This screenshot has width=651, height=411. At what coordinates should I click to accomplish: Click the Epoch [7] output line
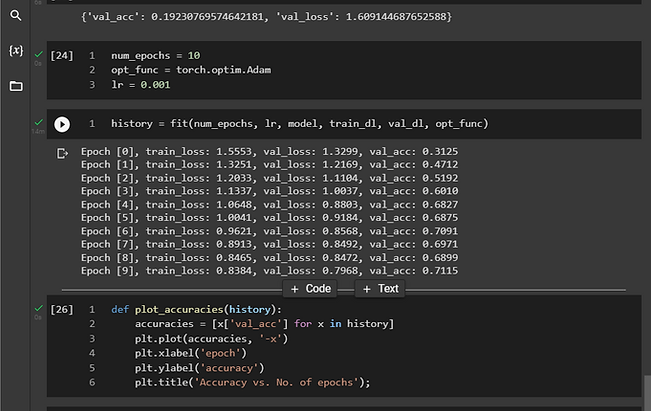[269, 245]
